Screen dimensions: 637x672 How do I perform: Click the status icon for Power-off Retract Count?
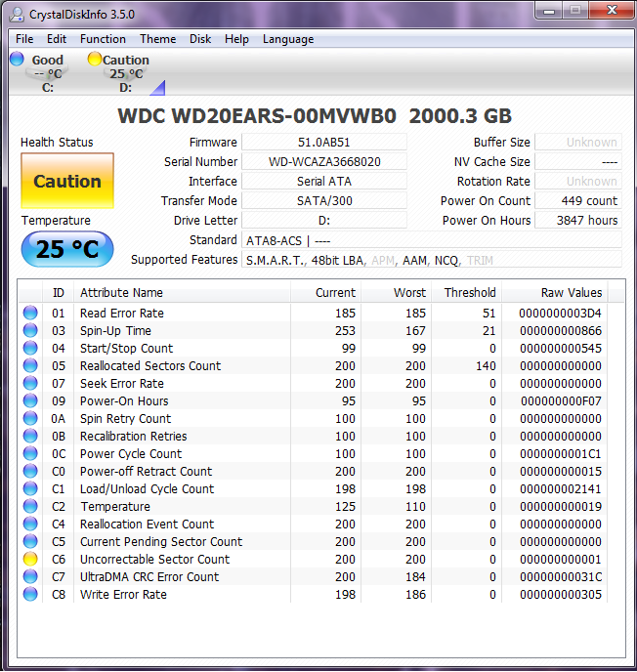click(x=30, y=471)
